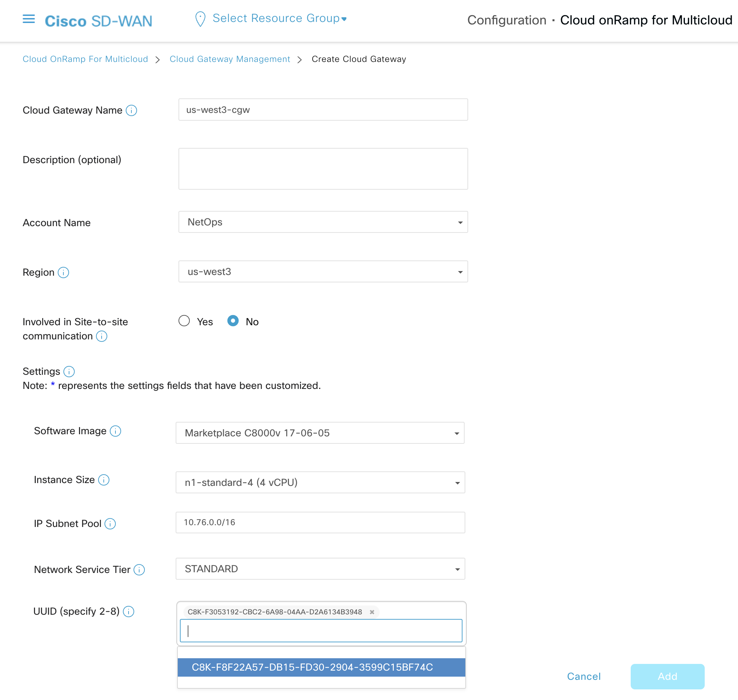Click the Cloud onRamp for Multicloud title
This screenshot has width=738, height=700.
(646, 20)
